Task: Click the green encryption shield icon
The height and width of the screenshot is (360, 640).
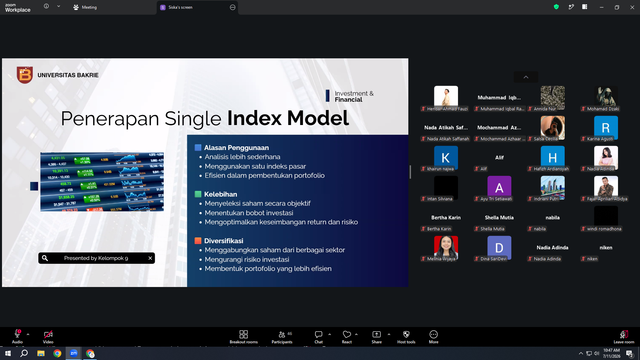Action: (556, 7)
